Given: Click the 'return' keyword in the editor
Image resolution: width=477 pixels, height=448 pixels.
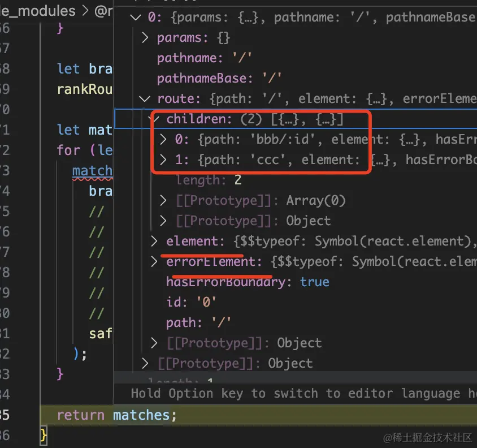Looking at the screenshot, I should [x=81, y=415].
